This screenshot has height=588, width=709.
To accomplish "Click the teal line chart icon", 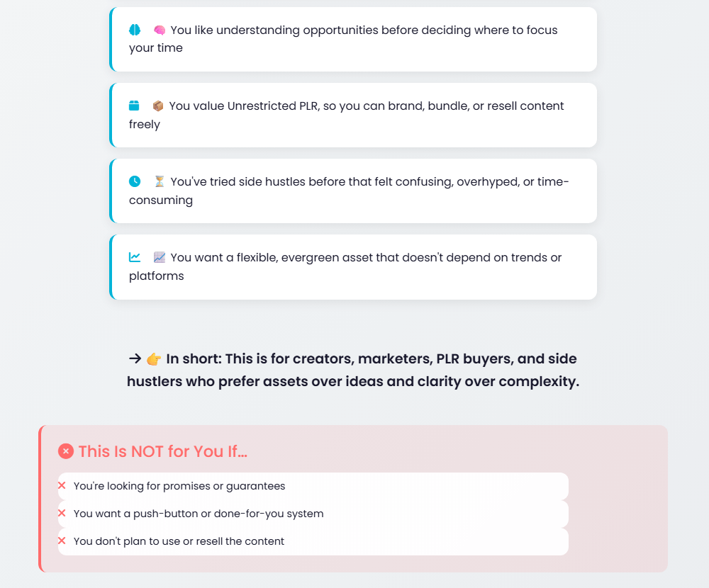I will (x=135, y=257).
